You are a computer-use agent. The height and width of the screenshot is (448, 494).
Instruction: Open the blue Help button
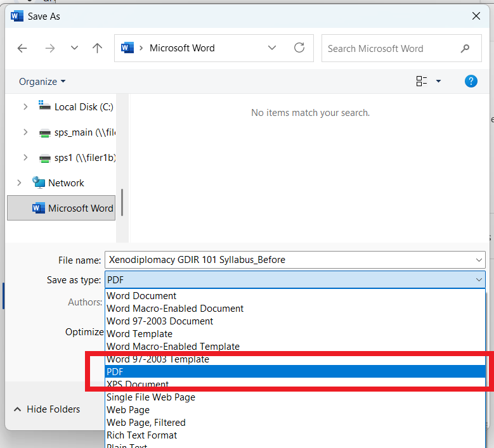coord(471,81)
